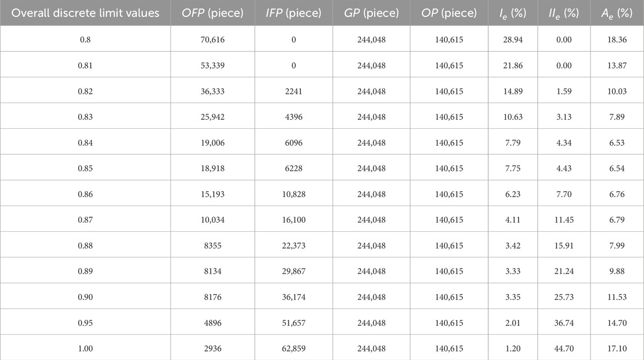Select the IFP value 10,828
Viewport: 644px width, 360px height.
[293, 195]
